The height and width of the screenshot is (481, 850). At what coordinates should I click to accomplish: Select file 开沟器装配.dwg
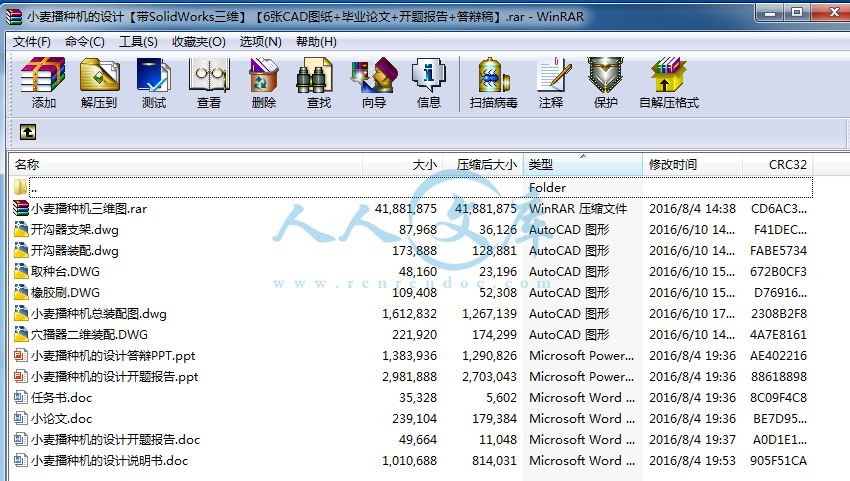75,251
